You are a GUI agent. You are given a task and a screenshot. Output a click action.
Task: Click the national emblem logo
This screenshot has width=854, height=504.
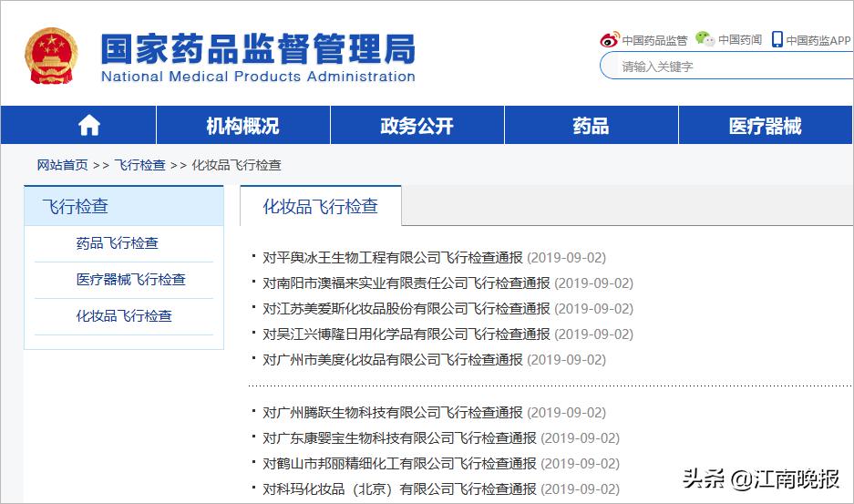51,57
